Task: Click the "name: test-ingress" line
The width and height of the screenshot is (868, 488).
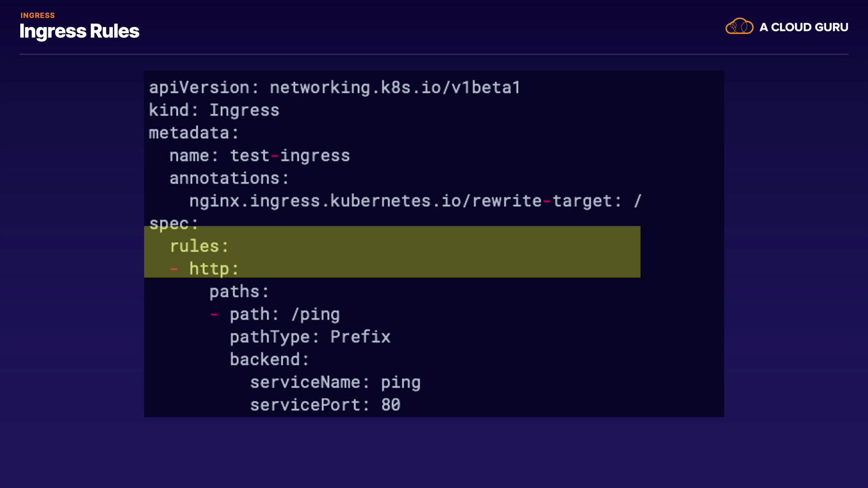Action: 259,155
